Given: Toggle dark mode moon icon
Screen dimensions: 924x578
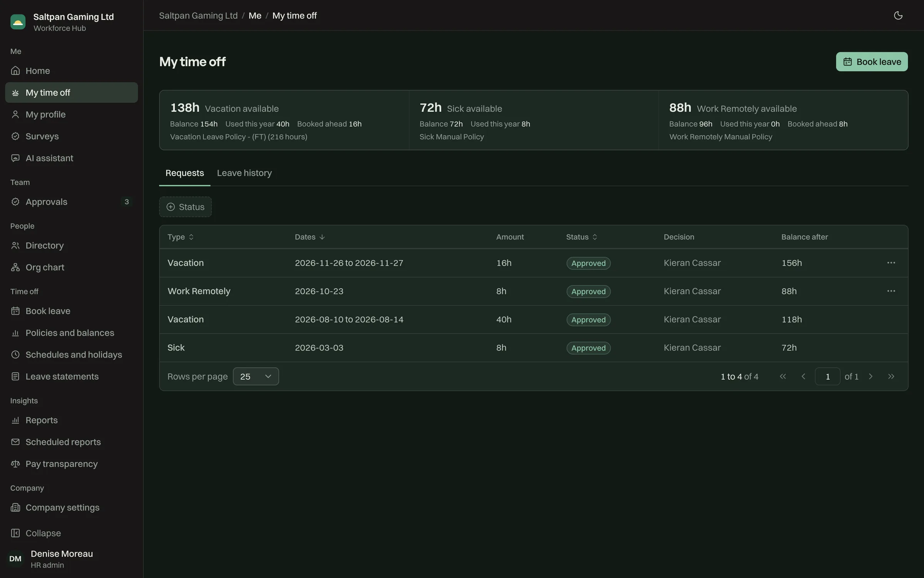Looking at the screenshot, I should point(898,15).
